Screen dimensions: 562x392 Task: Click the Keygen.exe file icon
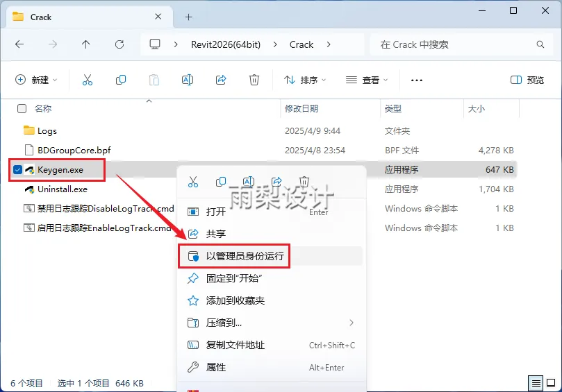click(x=29, y=170)
